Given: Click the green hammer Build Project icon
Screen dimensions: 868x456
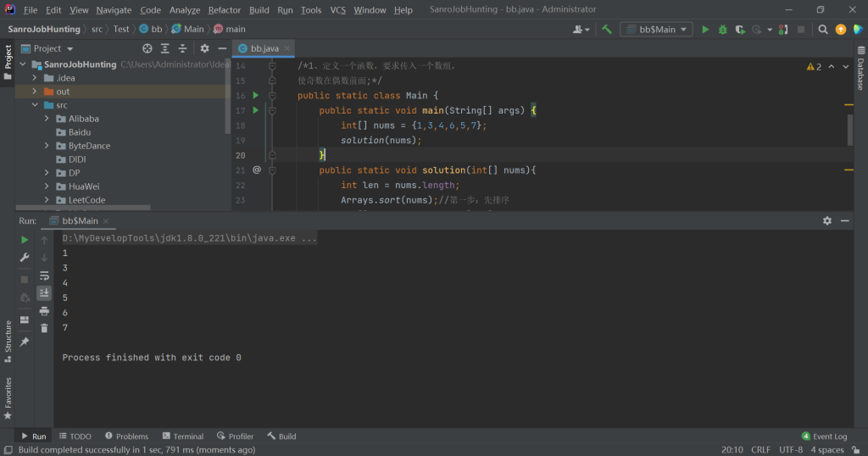Looking at the screenshot, I should tap(607, 29).
